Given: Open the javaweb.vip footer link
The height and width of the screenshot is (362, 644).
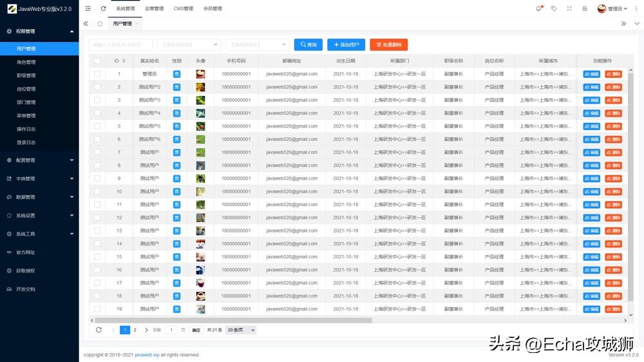Looking at the screenshot, I should point(147,355).
